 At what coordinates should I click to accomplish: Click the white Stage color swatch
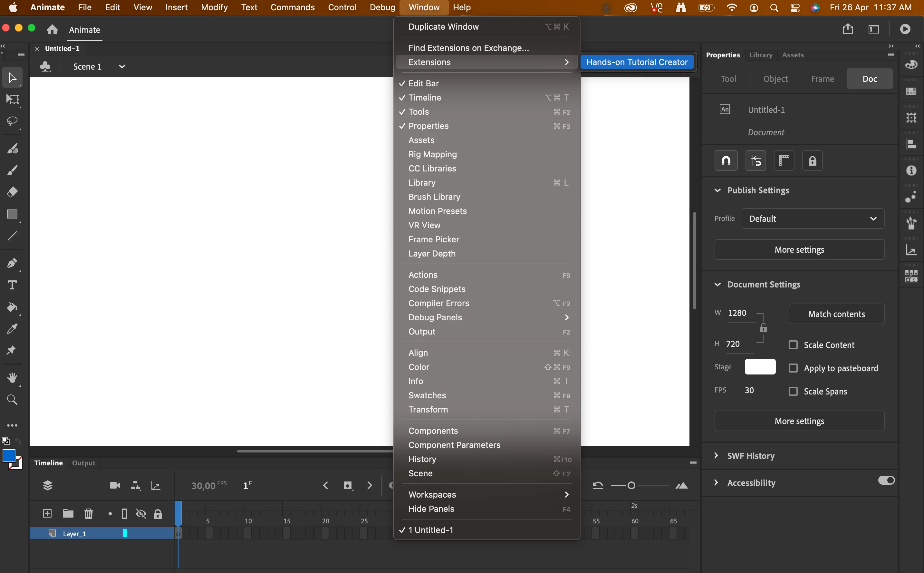[x=760, y=366]
